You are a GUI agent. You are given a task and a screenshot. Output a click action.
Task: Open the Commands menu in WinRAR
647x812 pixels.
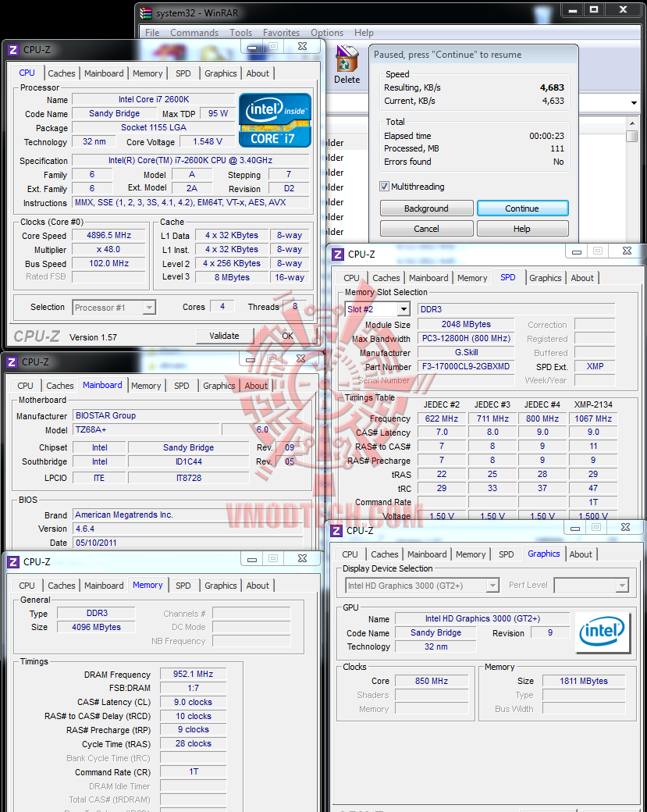pyautogui.click(x=194, y=33)
